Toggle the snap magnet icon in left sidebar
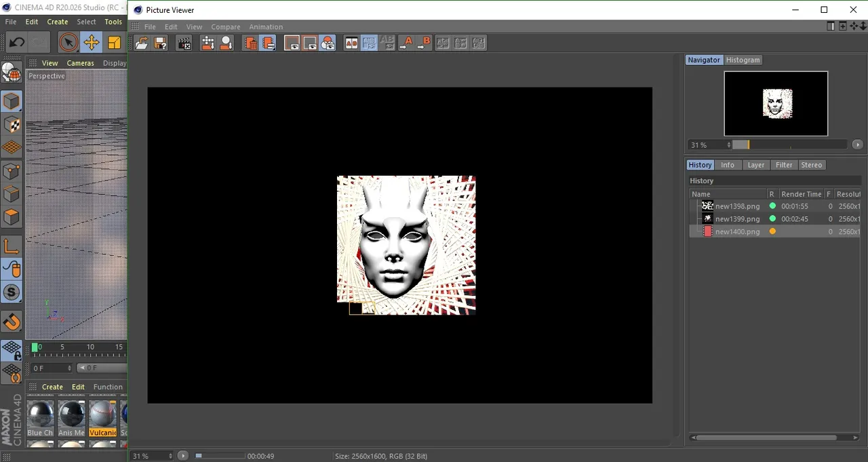868x462 pixels. 12,322
